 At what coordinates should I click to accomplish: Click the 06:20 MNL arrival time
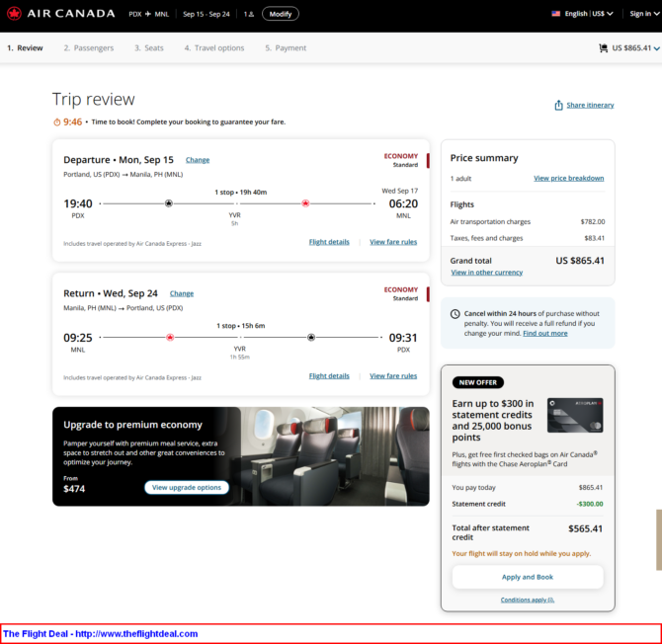(x=403, y=203)
